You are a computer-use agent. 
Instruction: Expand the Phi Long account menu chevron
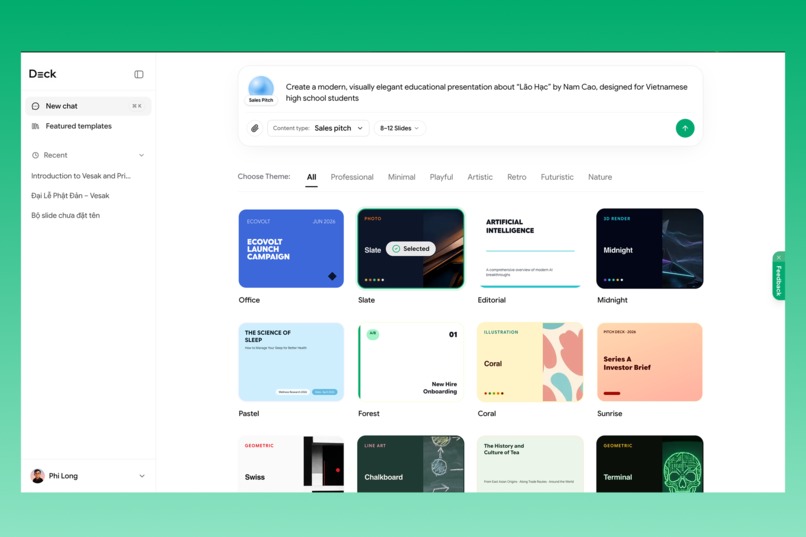tap(142, 476)
